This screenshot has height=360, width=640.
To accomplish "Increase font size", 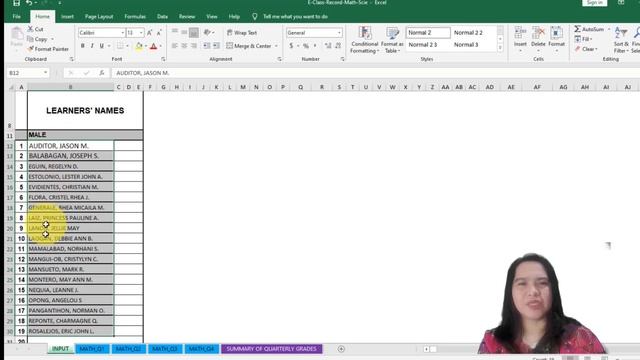I will tap(149, 33).
